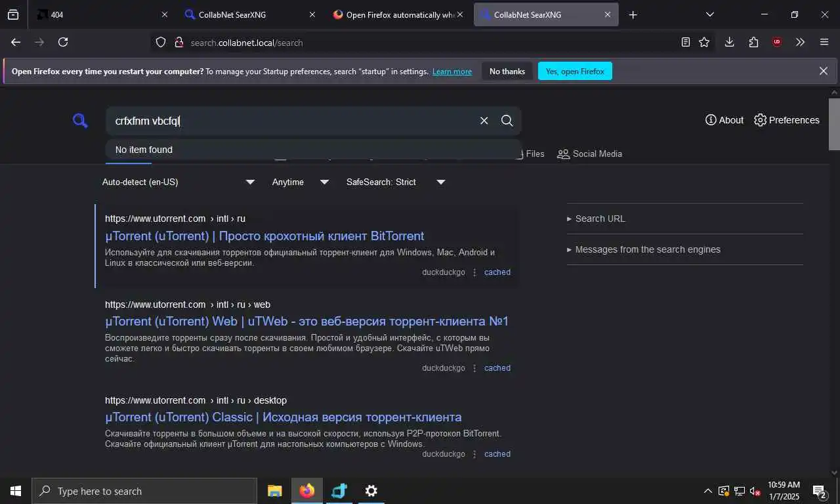The width and height of the screenshot is (840, 504).
Task: Switch to the 404 tab
Action: pos(102,14)
